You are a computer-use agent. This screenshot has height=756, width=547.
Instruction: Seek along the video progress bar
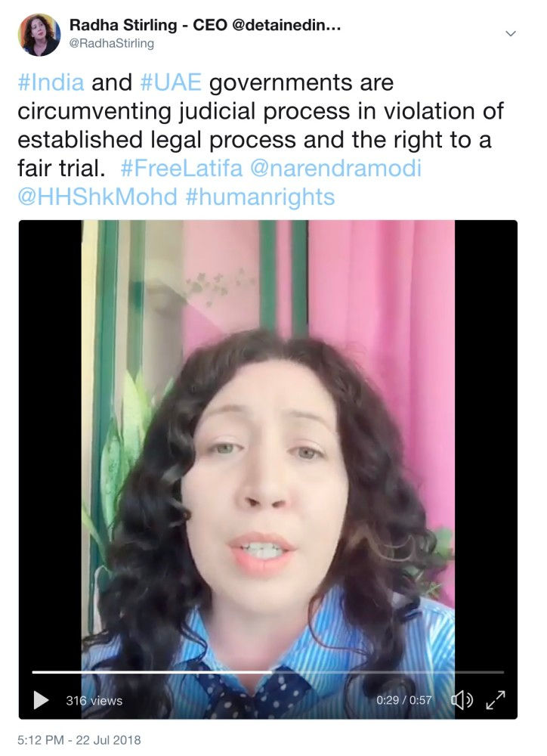268,671
